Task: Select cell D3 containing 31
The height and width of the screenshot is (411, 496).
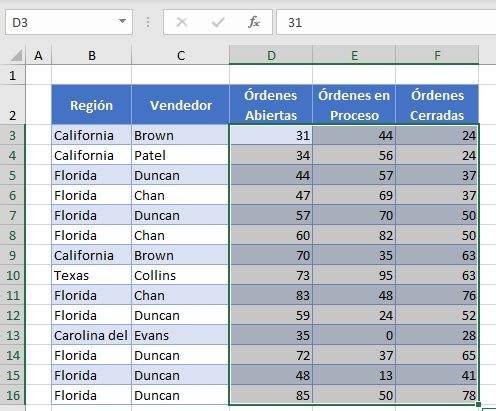Action: pos(271,135)
